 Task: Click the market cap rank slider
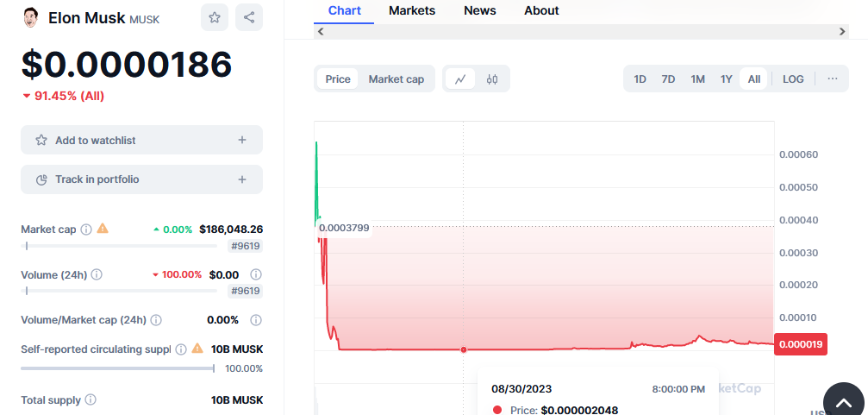[119, 246]
